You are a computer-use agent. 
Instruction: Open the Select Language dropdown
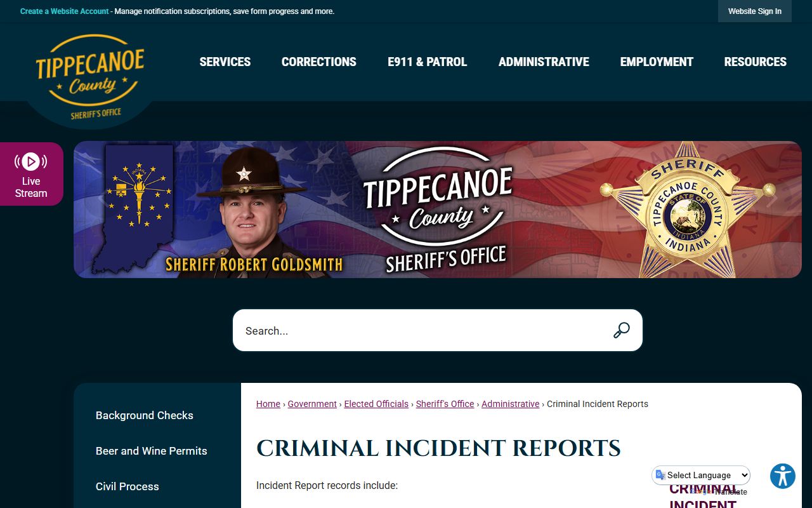[702, 475]
